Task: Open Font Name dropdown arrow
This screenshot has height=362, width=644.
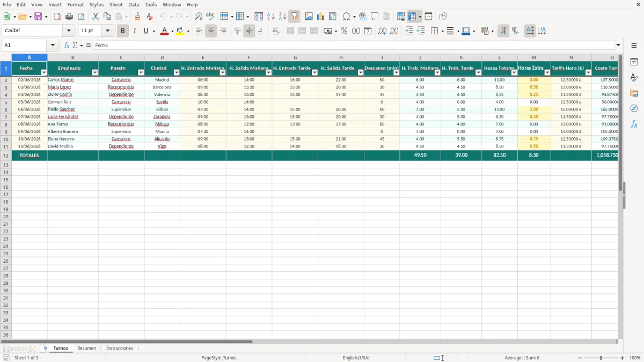Action: (x=69, y=31)
